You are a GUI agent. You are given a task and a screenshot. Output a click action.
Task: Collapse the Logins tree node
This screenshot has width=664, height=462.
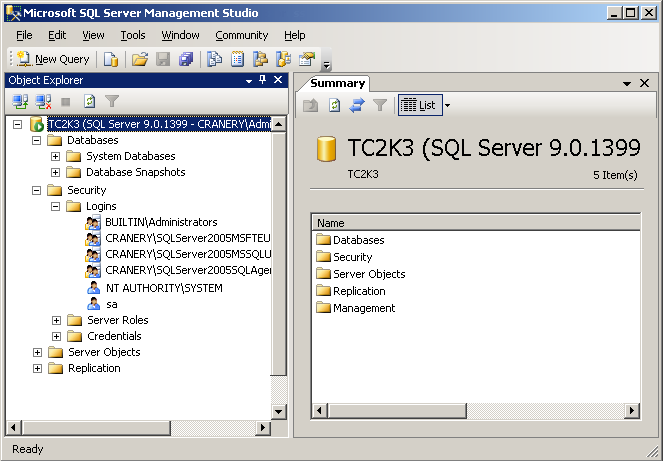(55, 206)
